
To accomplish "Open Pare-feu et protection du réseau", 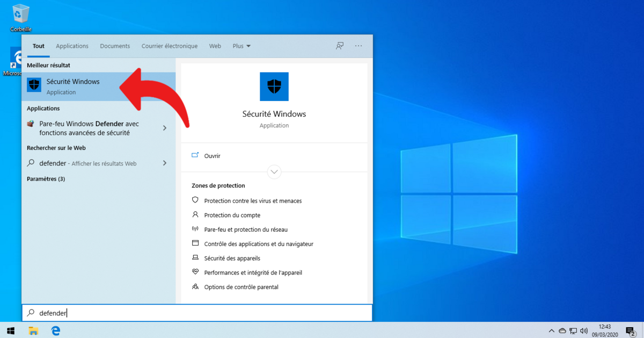I will point(246,229).
